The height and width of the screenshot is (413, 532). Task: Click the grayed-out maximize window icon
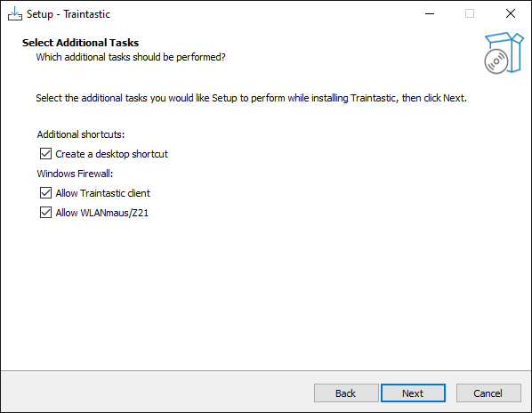(x=470, y=14)
